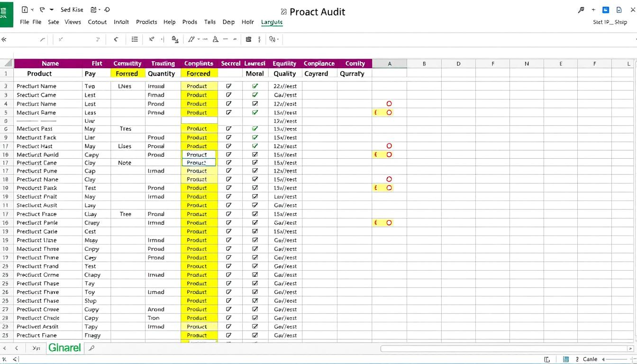This screenshot has width=637, height=364.
Task: Open the Cotout menu
Action: 97,22
